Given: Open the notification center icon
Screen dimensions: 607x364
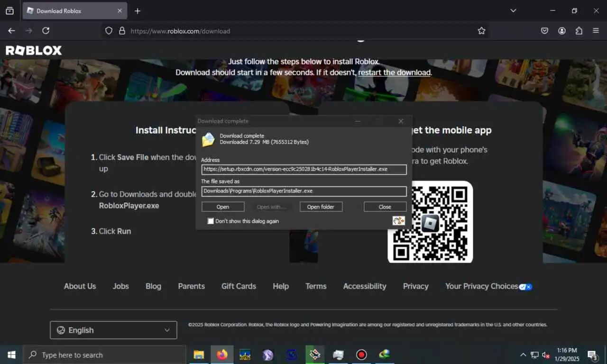Looking at the screenshot, I should [593, 355].
